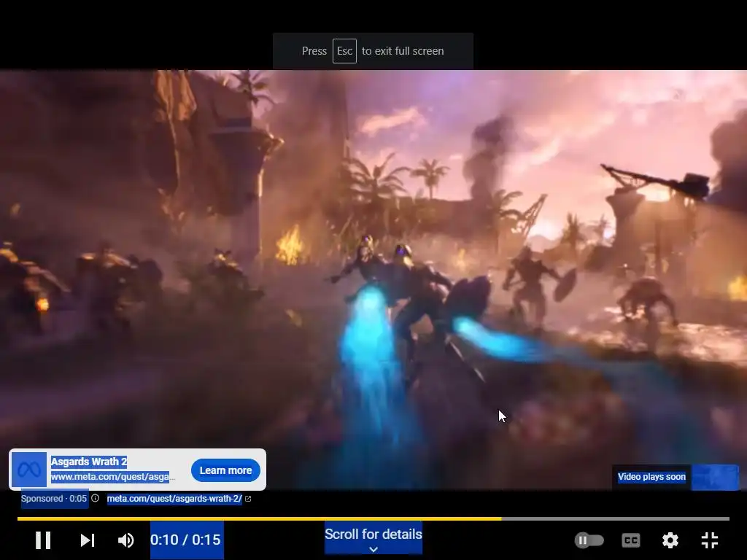Viewport: 747px width, 560px height.
Task: Click the Meta logo in the ad card
Action: (29, 470)
